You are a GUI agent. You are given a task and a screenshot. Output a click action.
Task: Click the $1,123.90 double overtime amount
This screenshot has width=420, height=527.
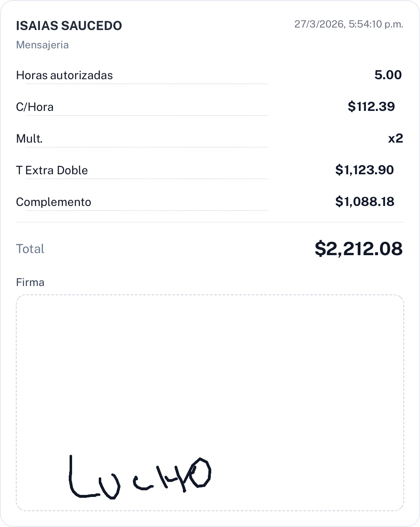coord(365,170)
